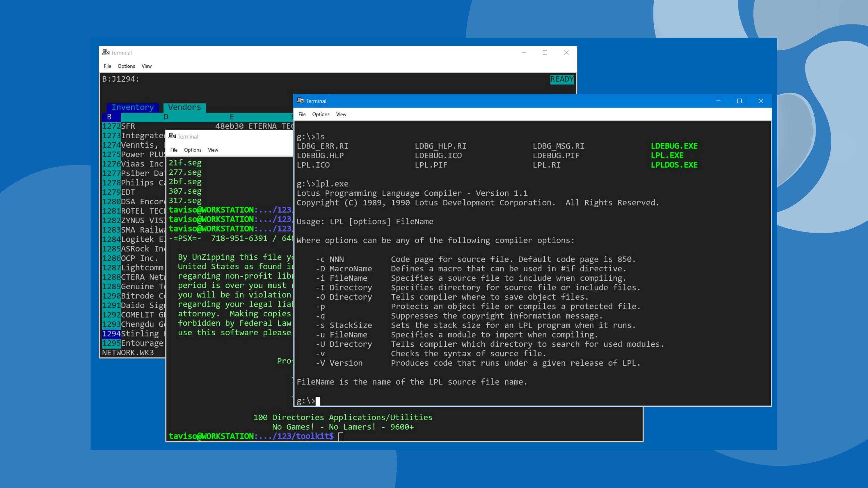
Task: Click the READY status indicator
Action: (562, 79)
